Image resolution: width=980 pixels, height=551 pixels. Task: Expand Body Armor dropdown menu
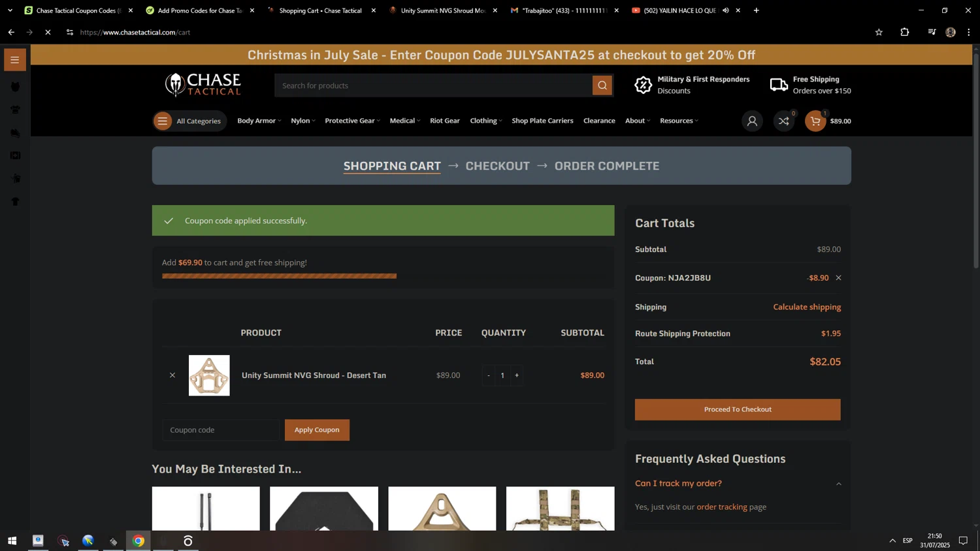(x=259, y=121)
